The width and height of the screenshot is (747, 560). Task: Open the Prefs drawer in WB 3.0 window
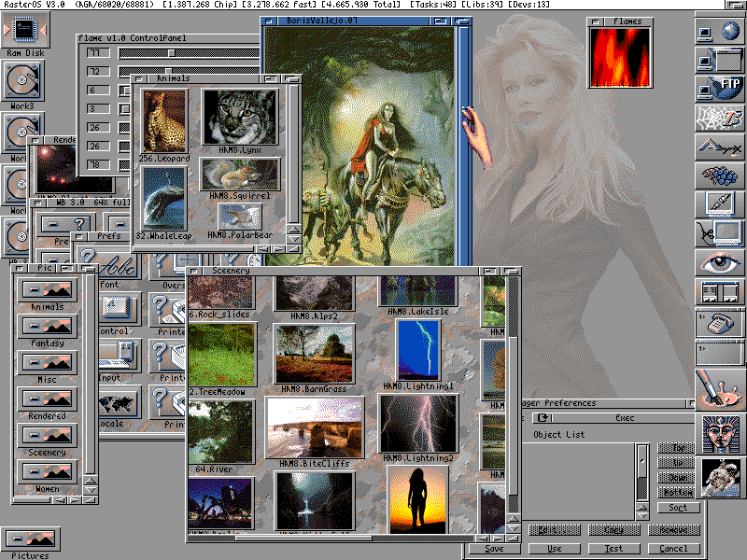[x=66, y=224]
